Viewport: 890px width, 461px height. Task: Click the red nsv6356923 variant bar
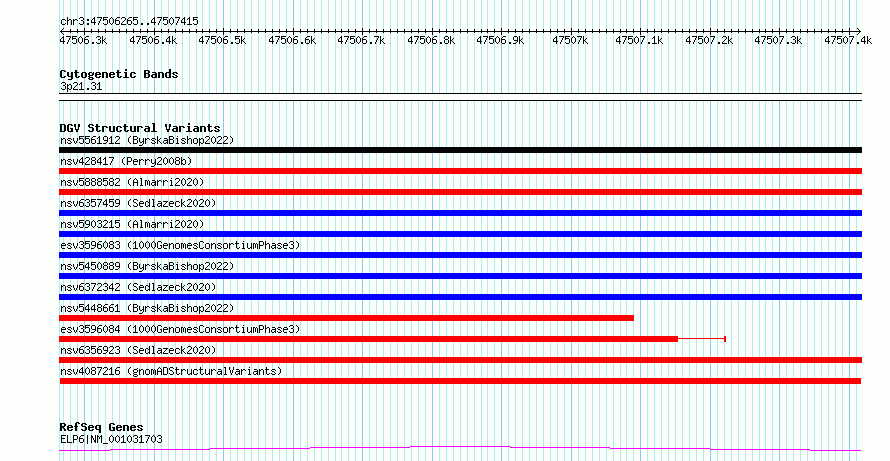tap(460, 360)
